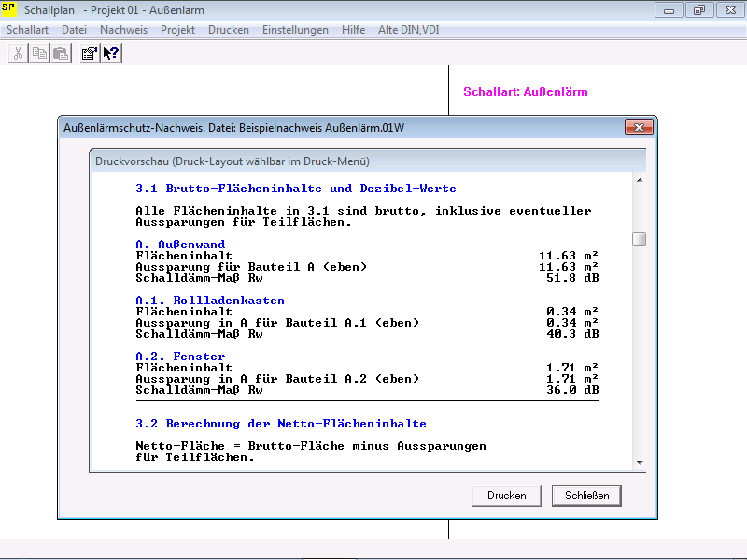The width and height of the screenshot is (747, 560).
Task: Open the Einstellungen menu
Action: pos(295,30)
